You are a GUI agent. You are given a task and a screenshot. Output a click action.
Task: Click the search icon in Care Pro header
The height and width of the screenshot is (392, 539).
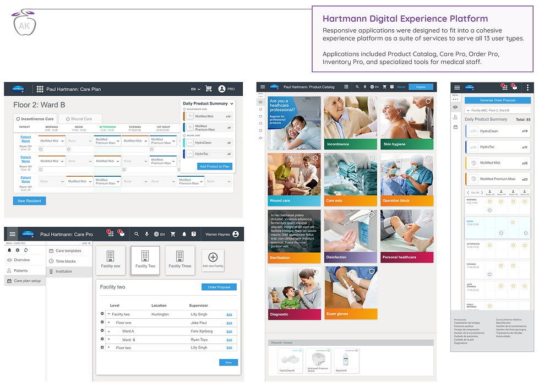pyautogui.click(x=137, y=234)
